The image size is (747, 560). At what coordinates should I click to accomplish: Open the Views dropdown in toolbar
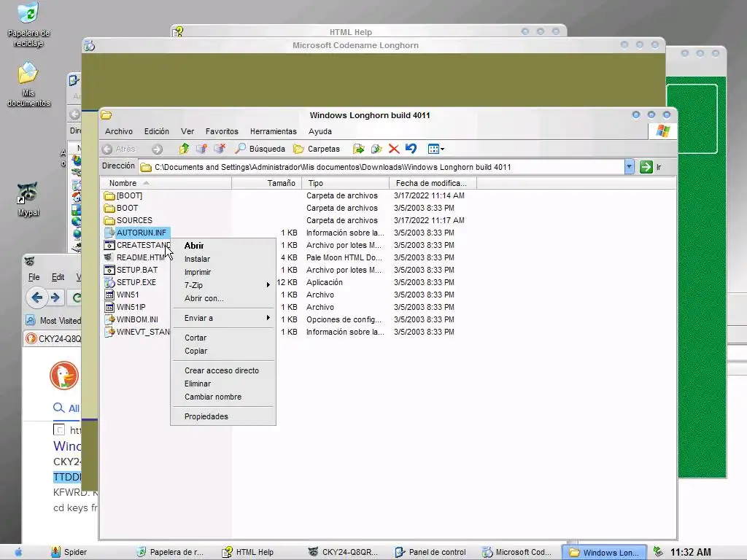tap(436, 149)
